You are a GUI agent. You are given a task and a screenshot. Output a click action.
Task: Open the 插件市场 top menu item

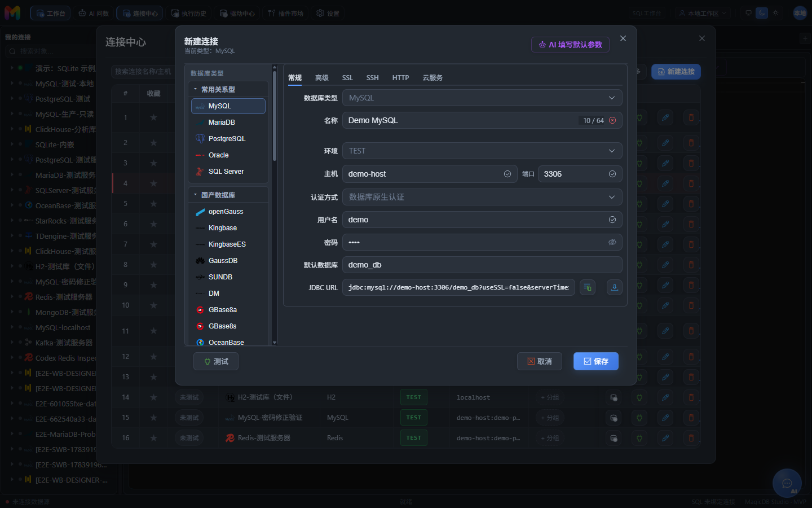(285, 13)
